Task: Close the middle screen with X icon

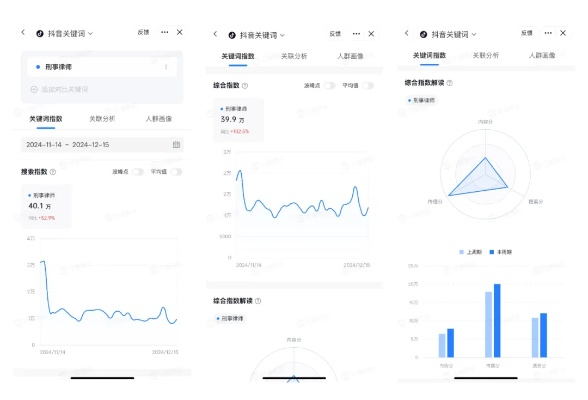Action: tap(371, 34)
